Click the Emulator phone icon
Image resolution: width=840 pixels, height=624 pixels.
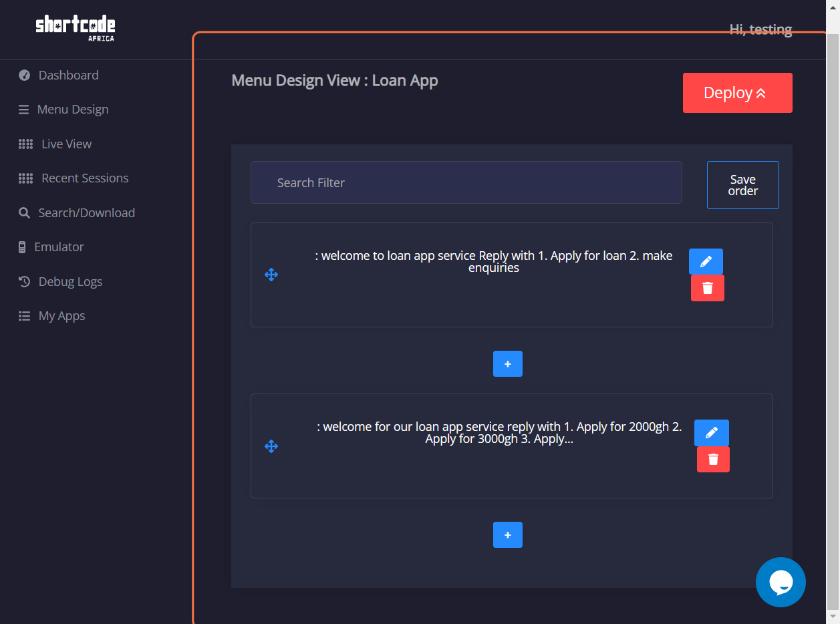click(x=22, y=247)
